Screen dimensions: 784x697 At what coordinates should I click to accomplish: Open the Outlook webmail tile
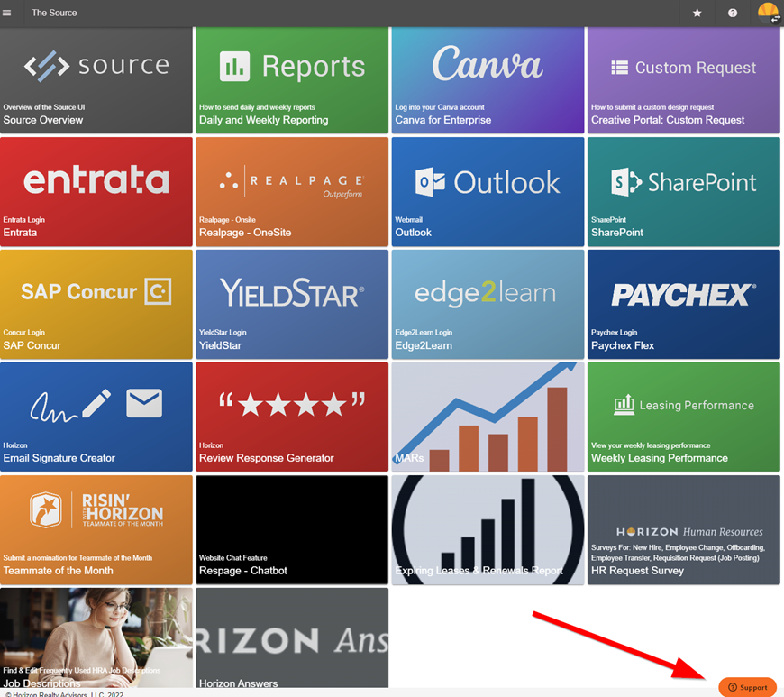point(488,192)
